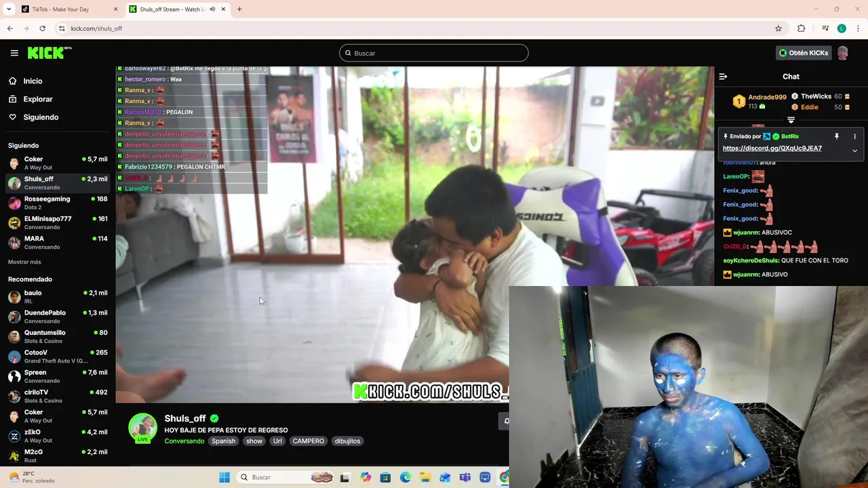This screenshot has width=868, height=488.
Task: Go back in browser history
Action: [x=9, y=28]
